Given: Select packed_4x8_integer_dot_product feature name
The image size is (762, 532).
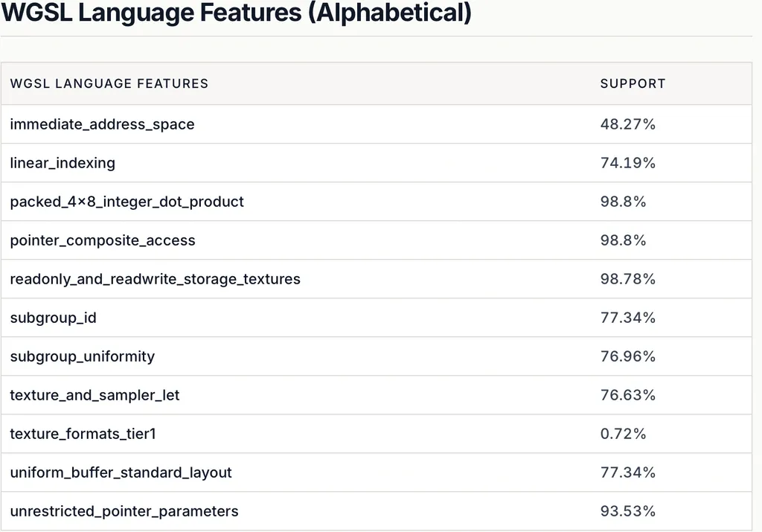Looking at the screenshot, I should 127,202.
